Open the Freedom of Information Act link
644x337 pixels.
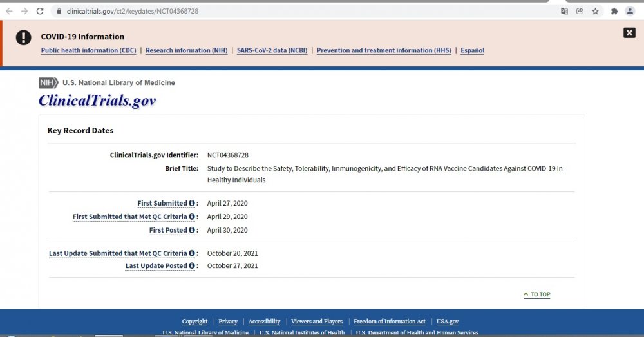coord(389,322)
